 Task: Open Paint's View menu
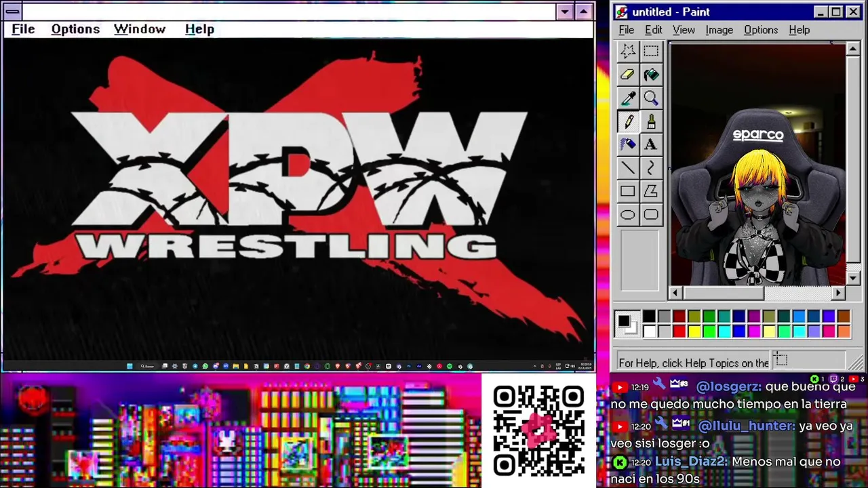[x=684, y=30]
